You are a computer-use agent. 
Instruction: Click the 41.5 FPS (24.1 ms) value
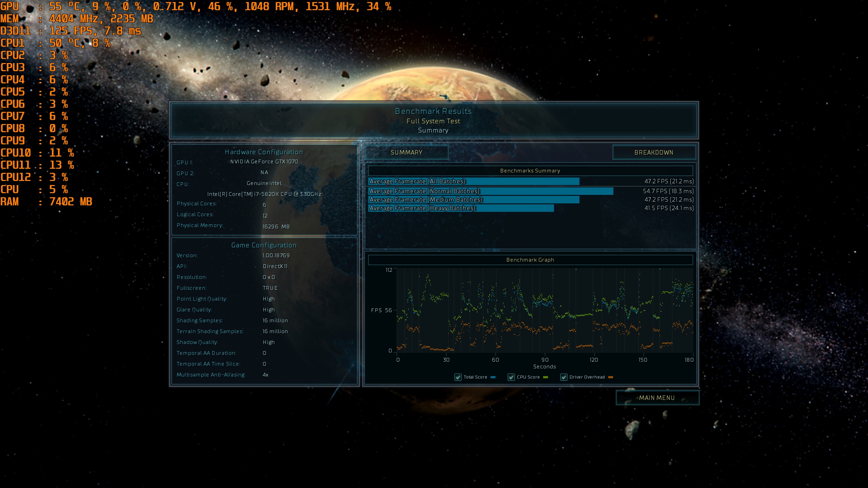pyautogui.click(x=669, y=208)
